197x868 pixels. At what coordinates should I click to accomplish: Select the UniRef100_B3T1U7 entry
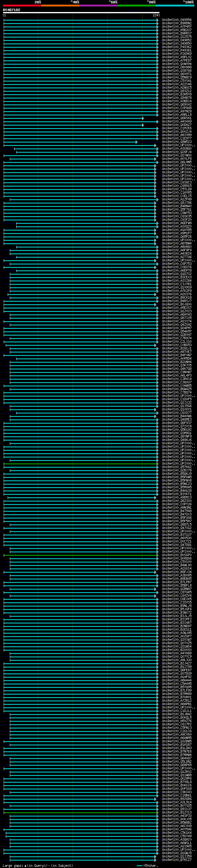point(176,535)
